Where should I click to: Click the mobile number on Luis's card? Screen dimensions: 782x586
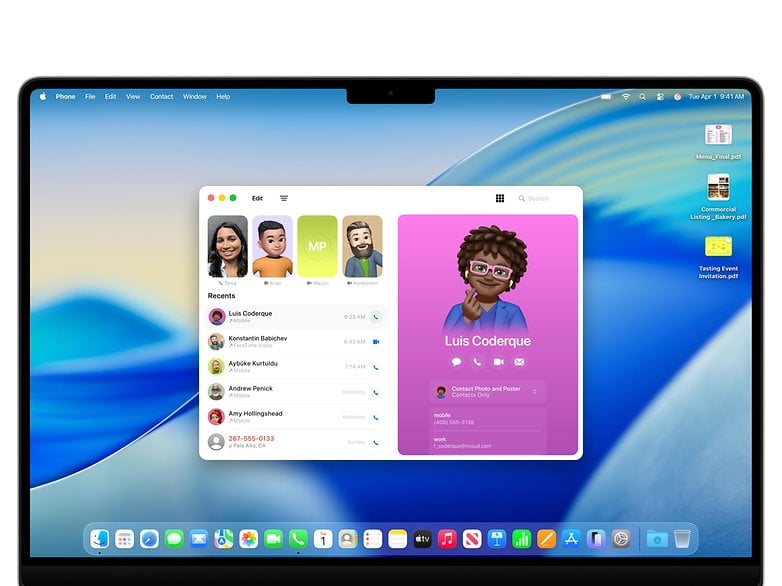(x=454, y=422)
